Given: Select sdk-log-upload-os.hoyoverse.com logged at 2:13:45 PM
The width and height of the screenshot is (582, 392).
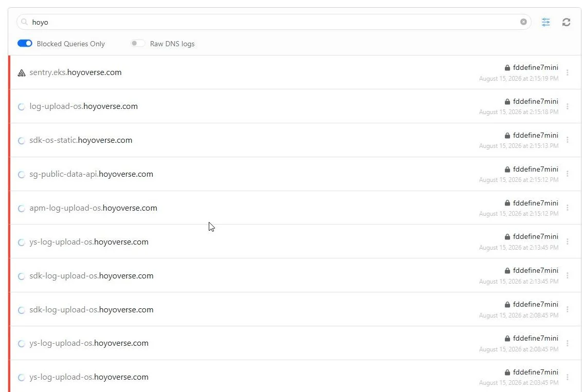Looking at the screenshot, I should tap(92, 275).
